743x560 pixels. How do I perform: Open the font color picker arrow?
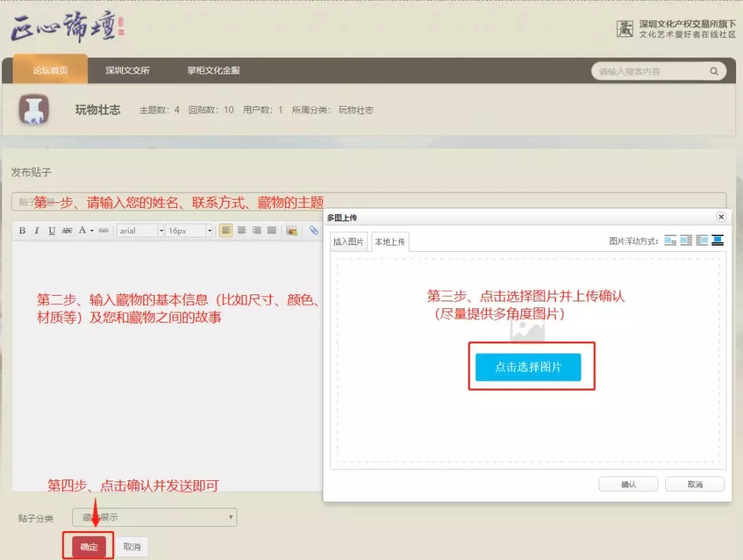point(91,230)
